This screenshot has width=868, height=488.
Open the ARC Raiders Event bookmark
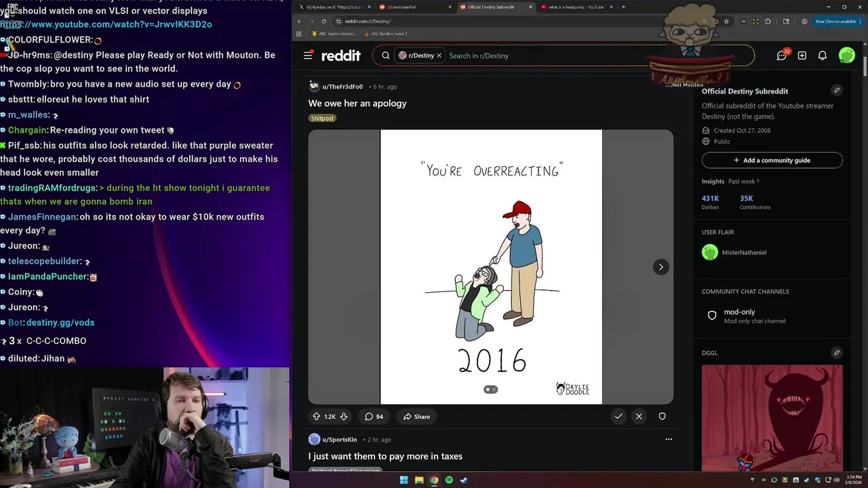coord(387,33)
